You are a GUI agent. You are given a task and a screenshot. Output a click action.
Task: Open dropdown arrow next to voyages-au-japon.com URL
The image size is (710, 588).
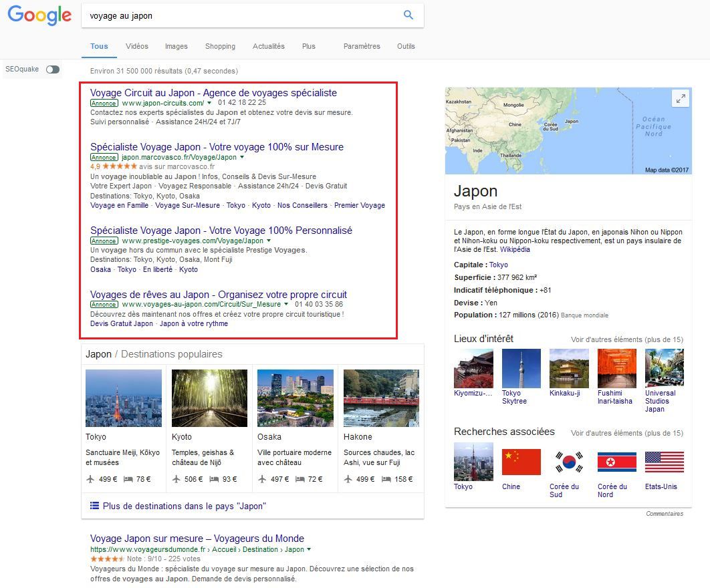click(x=286, y=304)
